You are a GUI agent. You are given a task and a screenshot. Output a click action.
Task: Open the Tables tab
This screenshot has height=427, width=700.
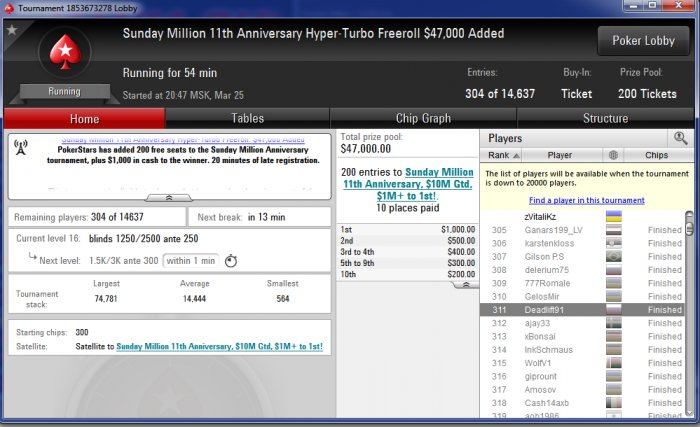pyautogui.click(x=247, y=118)
